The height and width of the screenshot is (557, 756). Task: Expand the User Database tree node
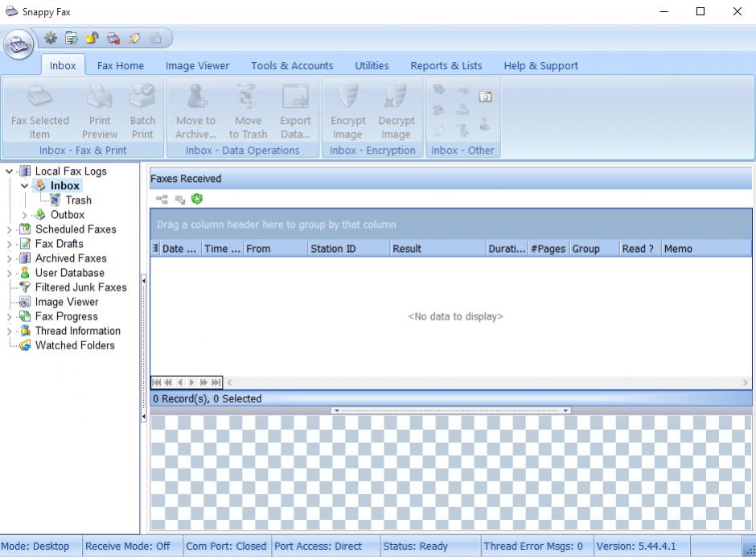[x=9, y=273]
